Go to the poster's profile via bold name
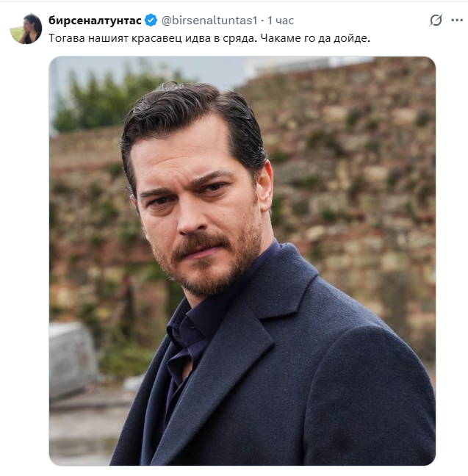468x476 pixels. click(95, 20)
